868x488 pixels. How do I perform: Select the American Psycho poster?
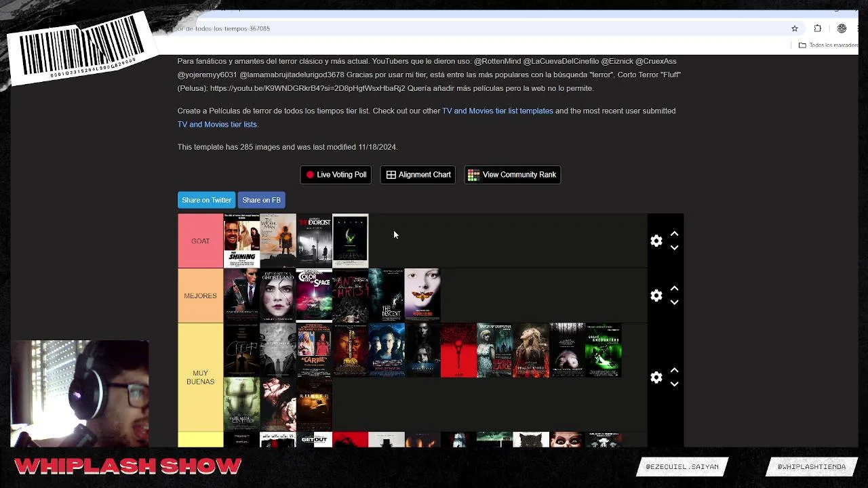[x=241, y=296]
